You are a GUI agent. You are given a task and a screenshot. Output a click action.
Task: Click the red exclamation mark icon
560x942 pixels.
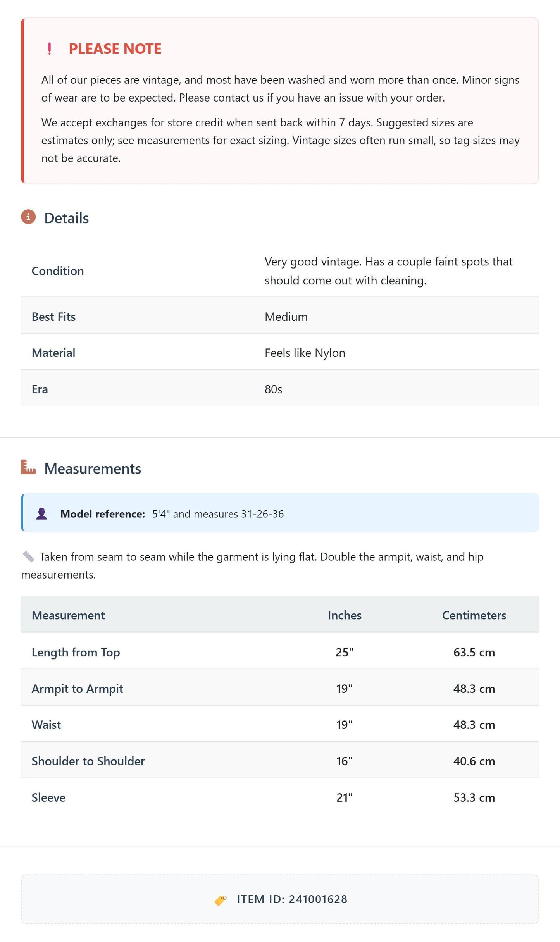(49, 49)
